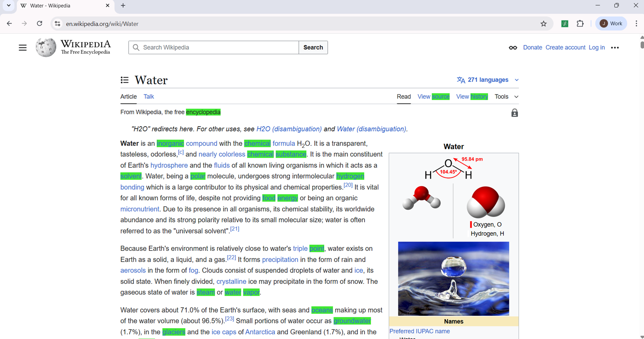Viewport: 644px width, 339px height.
Task: Follow the hydrosphere link
Action: (x=169, y=165)
